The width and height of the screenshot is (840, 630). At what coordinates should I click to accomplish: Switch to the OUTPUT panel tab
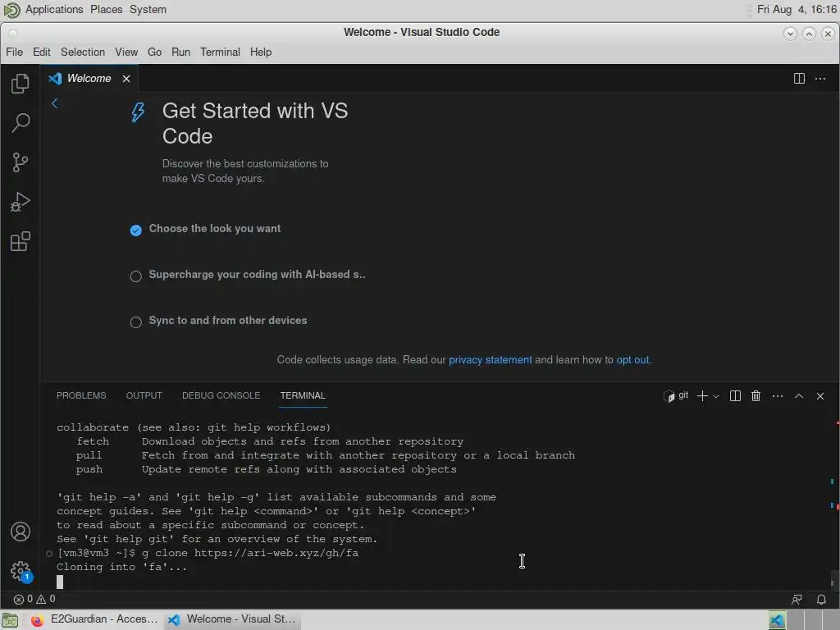pyautogui.click(x=144, y=395)
